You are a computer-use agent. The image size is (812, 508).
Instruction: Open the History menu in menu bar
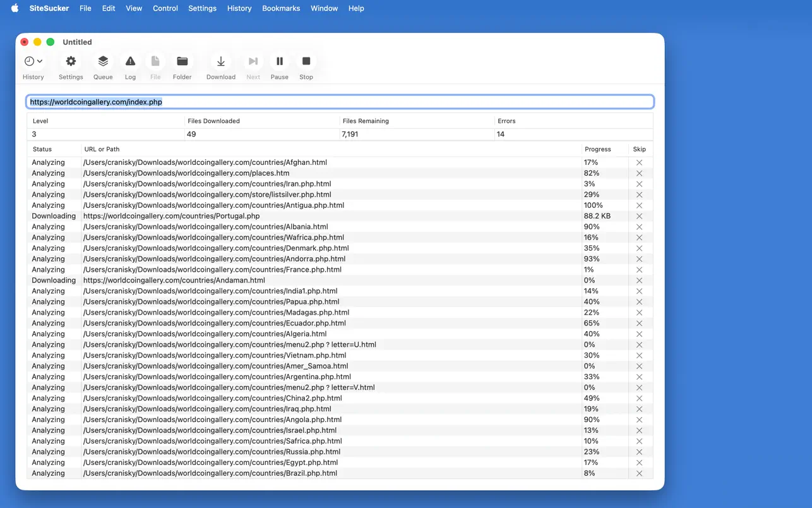tap(239, 8)
